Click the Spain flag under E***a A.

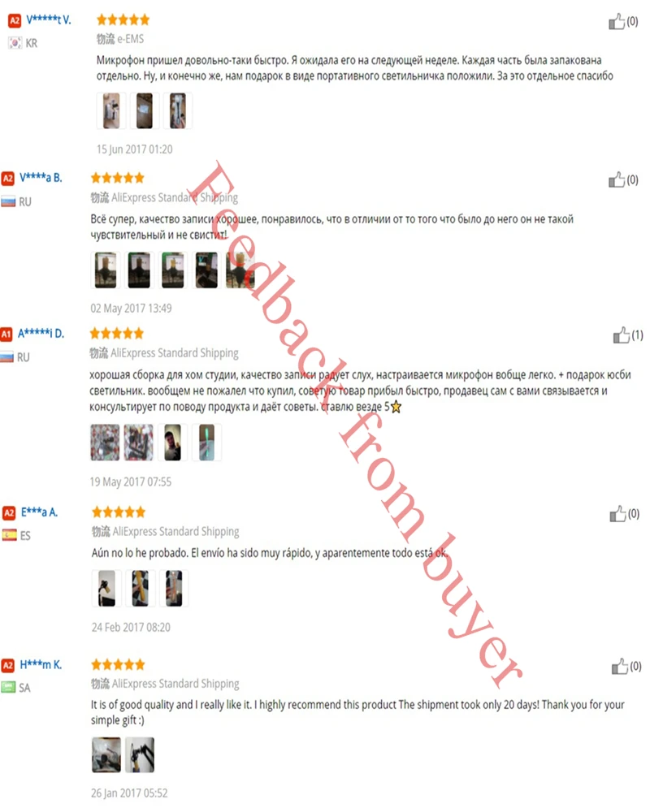[x=9, y=534]
